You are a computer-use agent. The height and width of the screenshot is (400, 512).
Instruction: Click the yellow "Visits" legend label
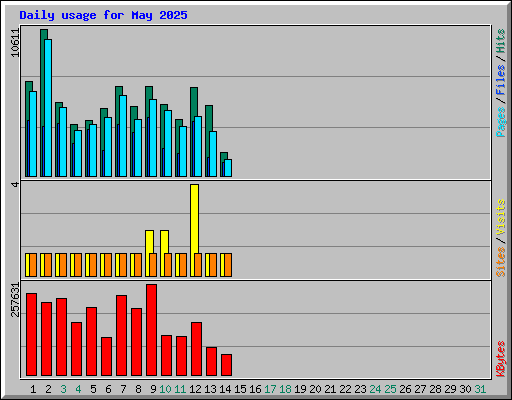pyautogui.click(x=501, y=217)
